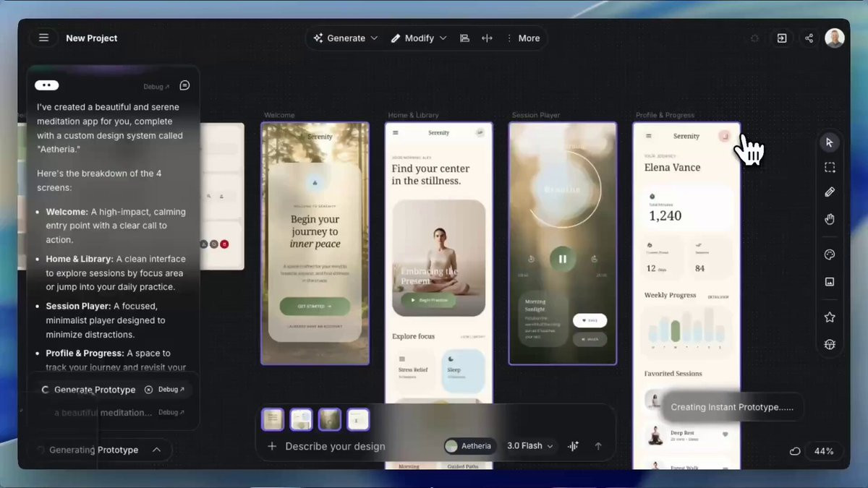Open the Modify dropdown menu

point(419,38)
